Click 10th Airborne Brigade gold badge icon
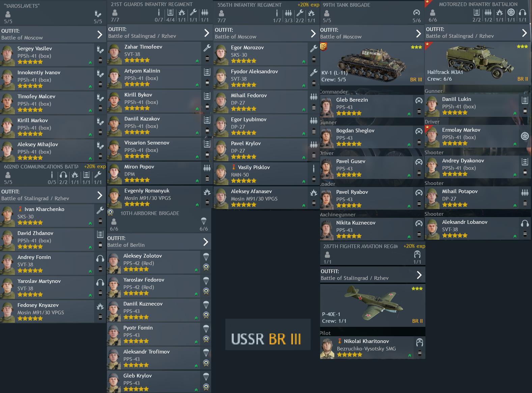532x393 pixels. coord(110,212)
